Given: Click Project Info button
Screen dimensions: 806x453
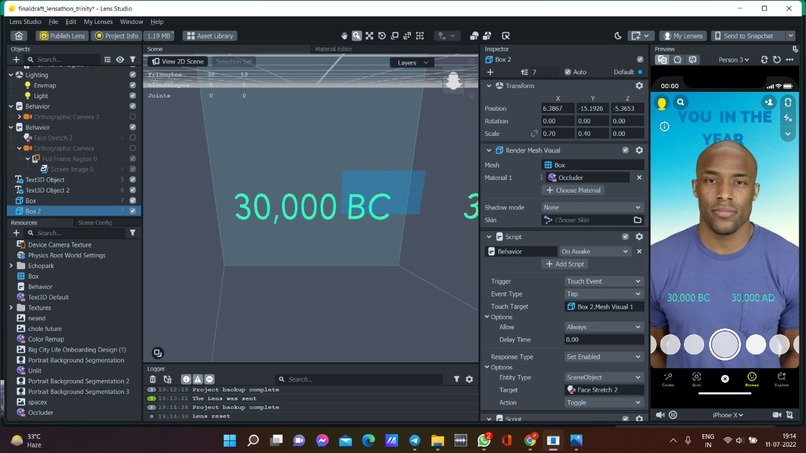Looking at the screenshot, I should pyautogui.click(x=116, y=36).
